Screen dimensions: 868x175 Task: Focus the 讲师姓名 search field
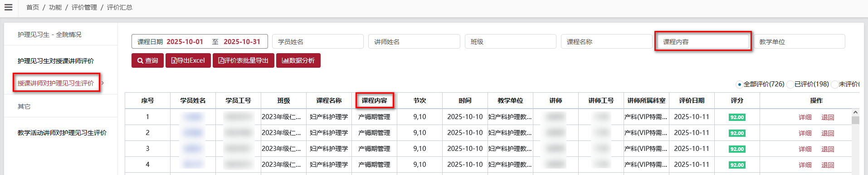coord(414,41)
